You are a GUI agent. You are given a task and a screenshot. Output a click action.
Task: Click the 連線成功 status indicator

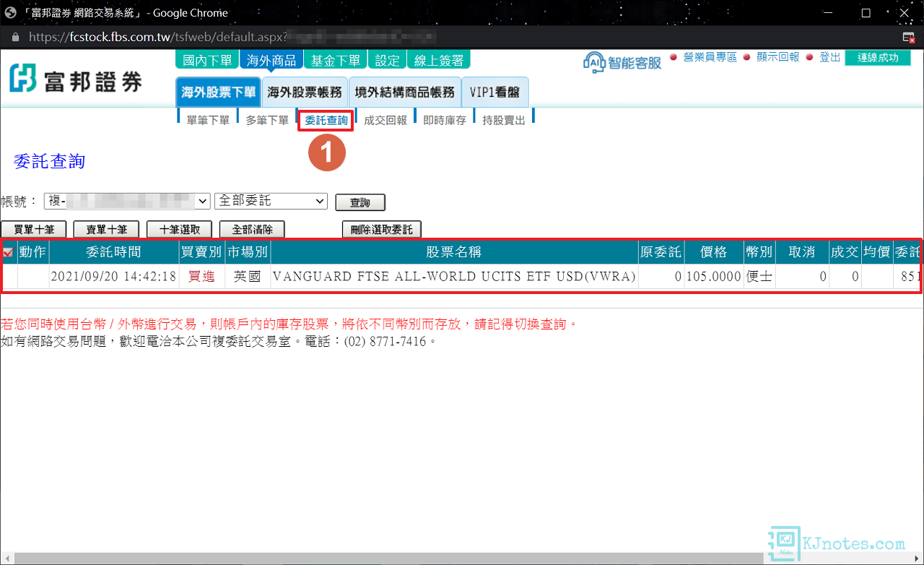pos(878,58)
